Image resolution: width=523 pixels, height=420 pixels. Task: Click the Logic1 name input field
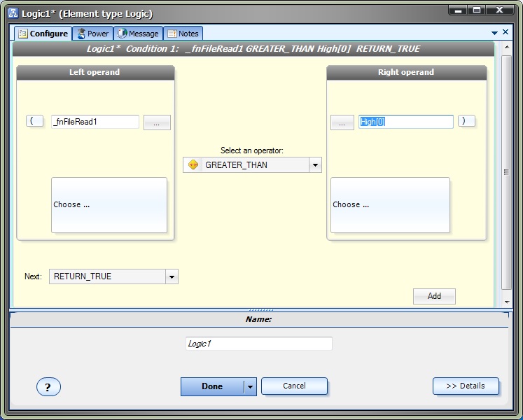[259, 344]
